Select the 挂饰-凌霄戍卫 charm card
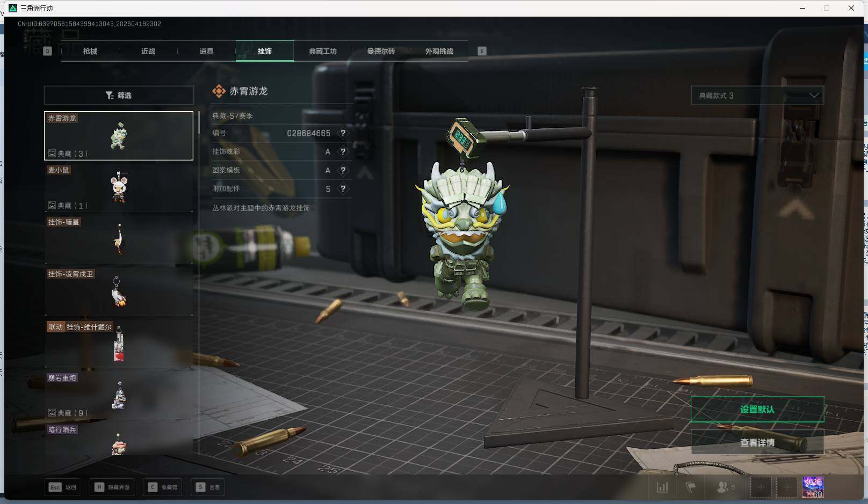Screen dimensions: 868x504 pyautogui.click(x=119, y=291)
